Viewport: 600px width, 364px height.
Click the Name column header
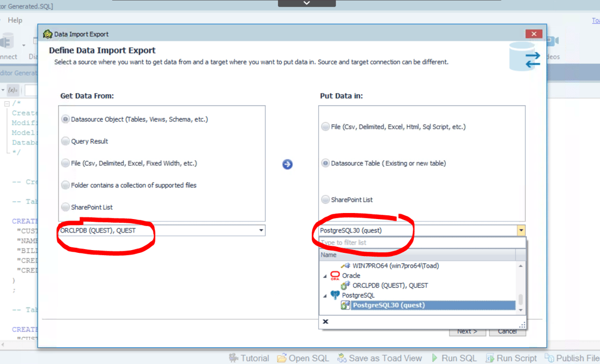(x=417, y=255)
